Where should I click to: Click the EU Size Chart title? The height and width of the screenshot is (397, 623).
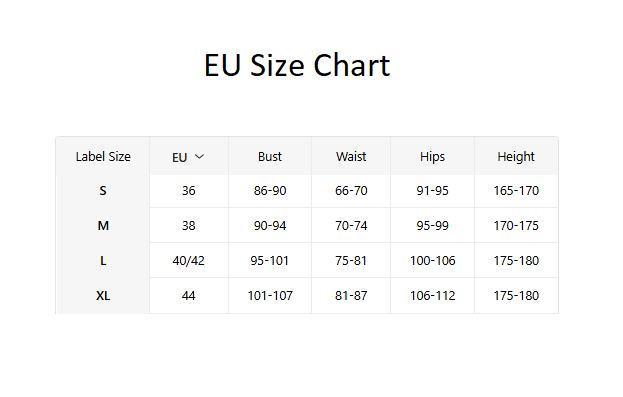click(297, 66)
